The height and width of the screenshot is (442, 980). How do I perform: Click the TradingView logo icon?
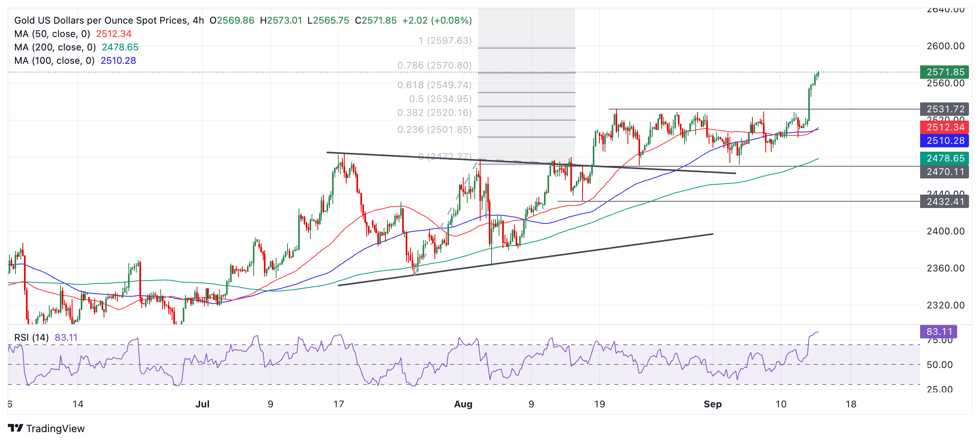pos(16,428)
